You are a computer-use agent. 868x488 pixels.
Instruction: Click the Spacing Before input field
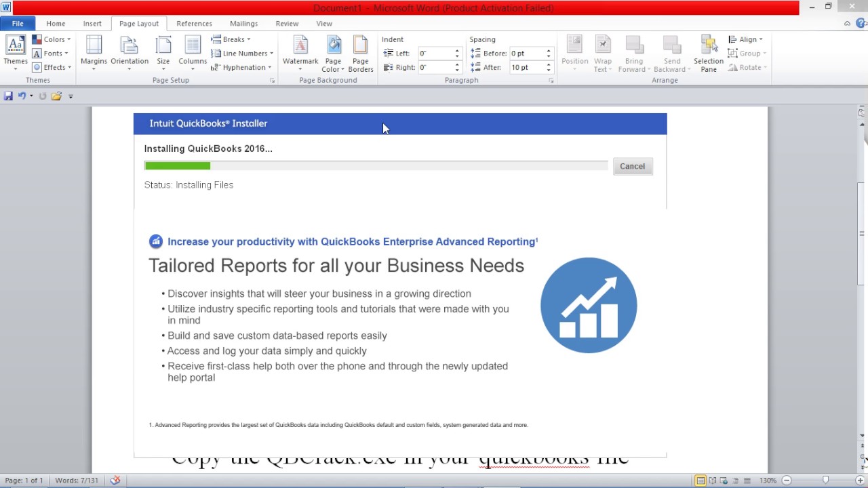click(526, 53)
